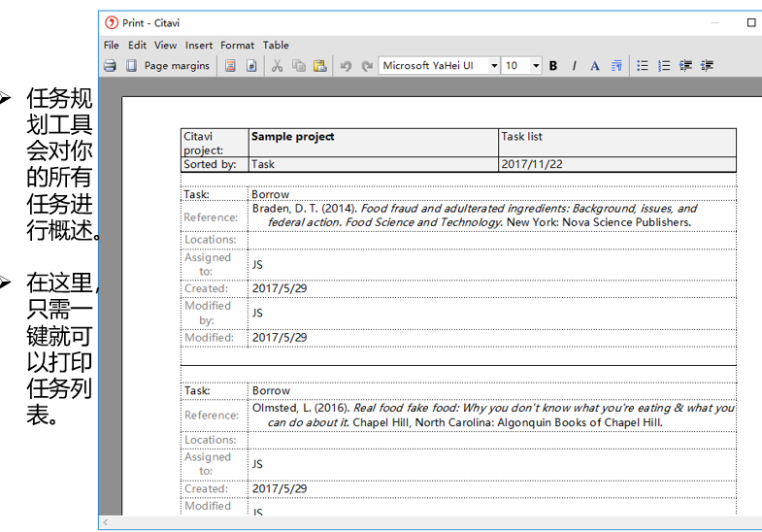Open the Format menu
Screen dimensions: 762x532
click(237, 46)
